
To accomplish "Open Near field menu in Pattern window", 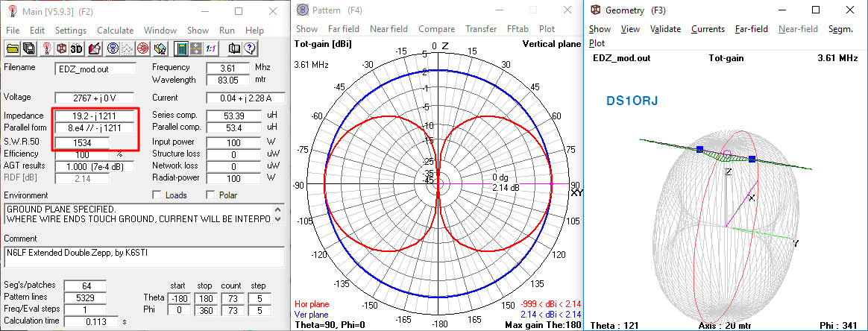I will tap(389, 29).
